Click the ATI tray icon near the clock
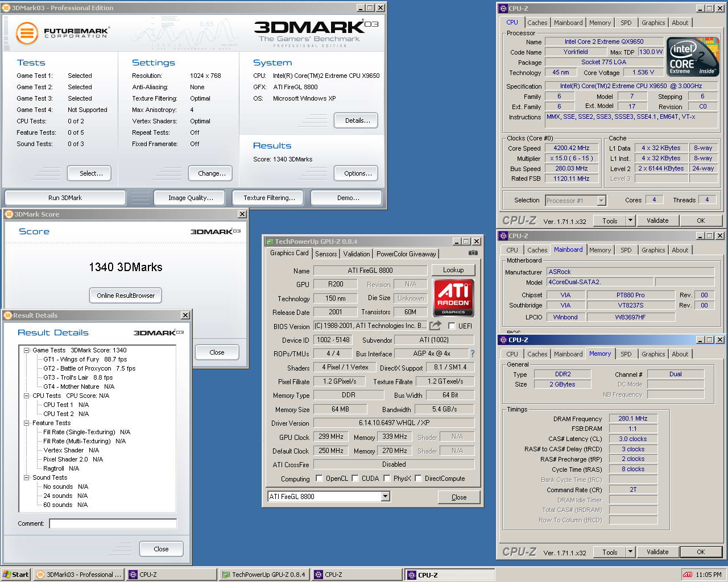Image resolution: width=728 pixels, height=582 pixels. click(x=688, y=575)
